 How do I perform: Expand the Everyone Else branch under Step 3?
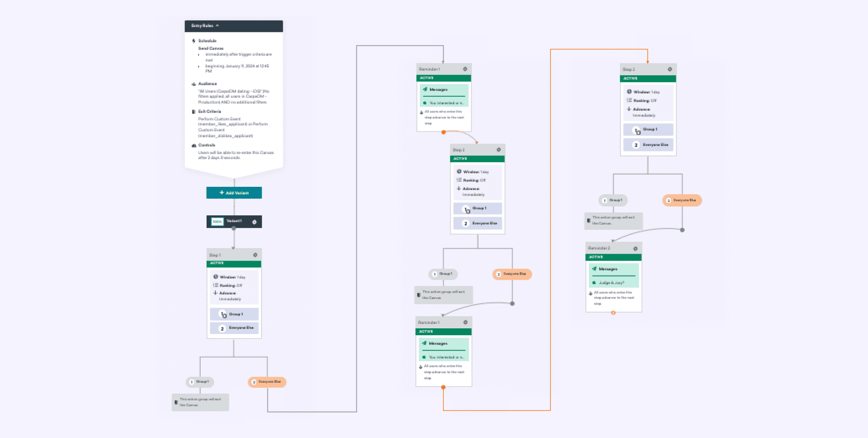pyautogui.click(x=512, y=274)
